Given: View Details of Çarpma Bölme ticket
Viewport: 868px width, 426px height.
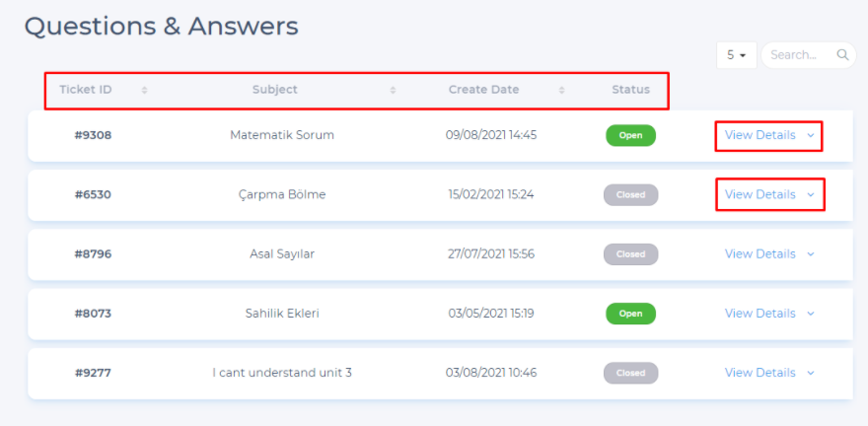Looking at the screenshot, I should point(759,194).
